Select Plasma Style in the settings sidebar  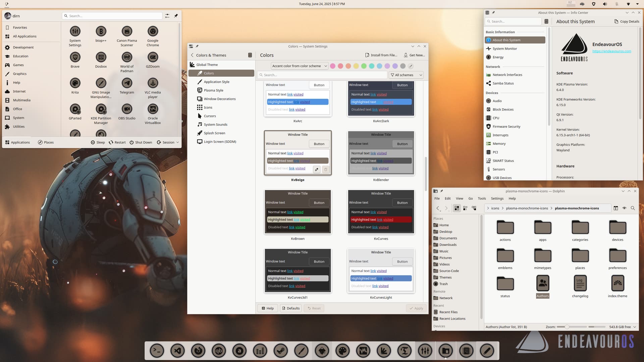click(213, 90)
